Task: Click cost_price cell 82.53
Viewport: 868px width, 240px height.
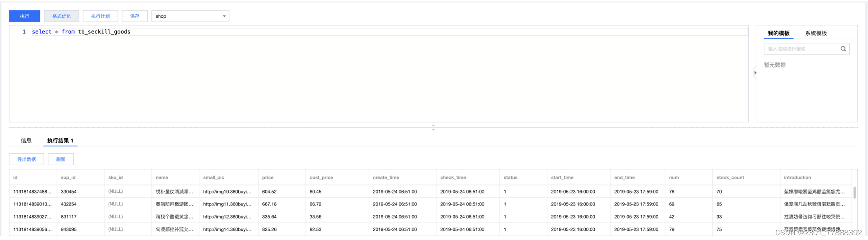Action: click(x=337, y=229)
